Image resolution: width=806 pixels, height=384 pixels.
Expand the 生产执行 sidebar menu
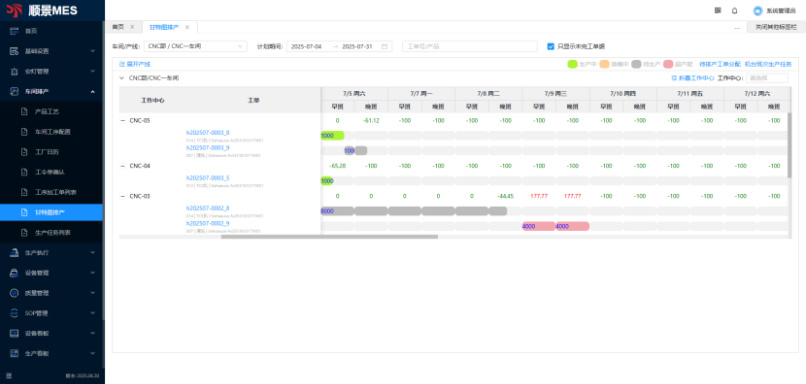(51, 252)
